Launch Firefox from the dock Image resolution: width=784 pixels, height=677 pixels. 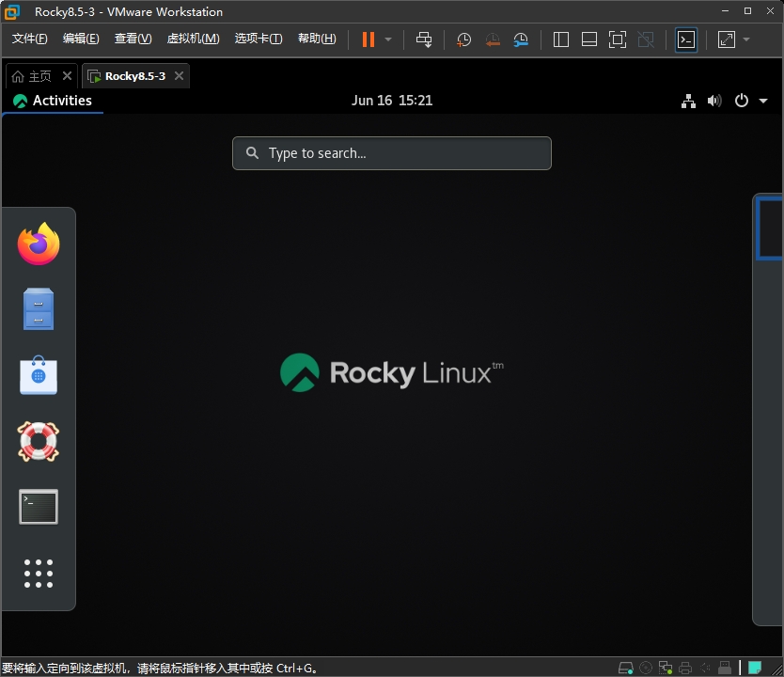[x=39, y=244]
